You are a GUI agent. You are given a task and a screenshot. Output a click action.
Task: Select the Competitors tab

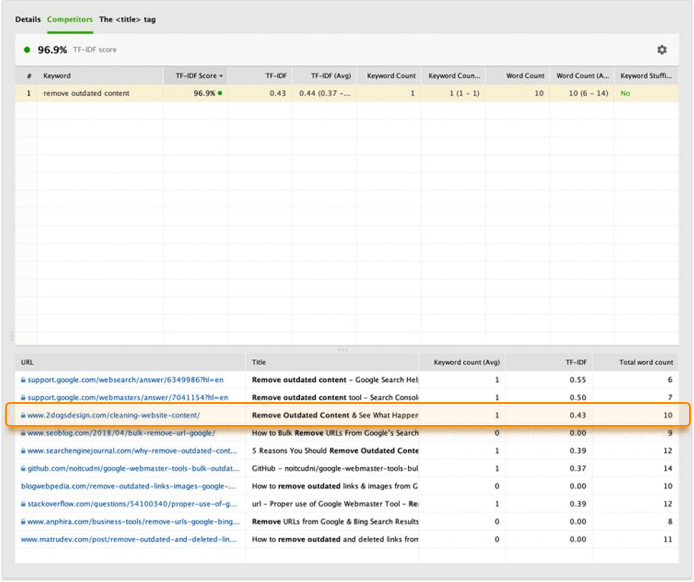(x=71, y=19)
